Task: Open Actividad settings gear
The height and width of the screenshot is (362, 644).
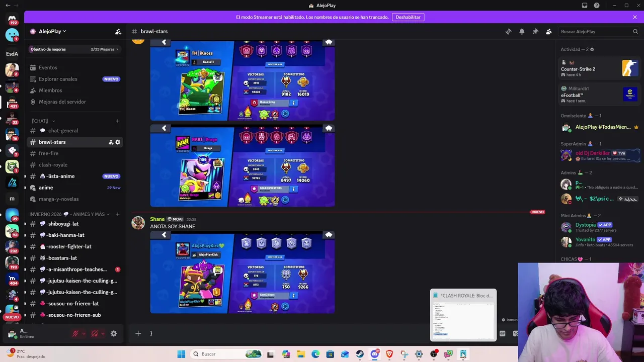Action: click(592, 49)
